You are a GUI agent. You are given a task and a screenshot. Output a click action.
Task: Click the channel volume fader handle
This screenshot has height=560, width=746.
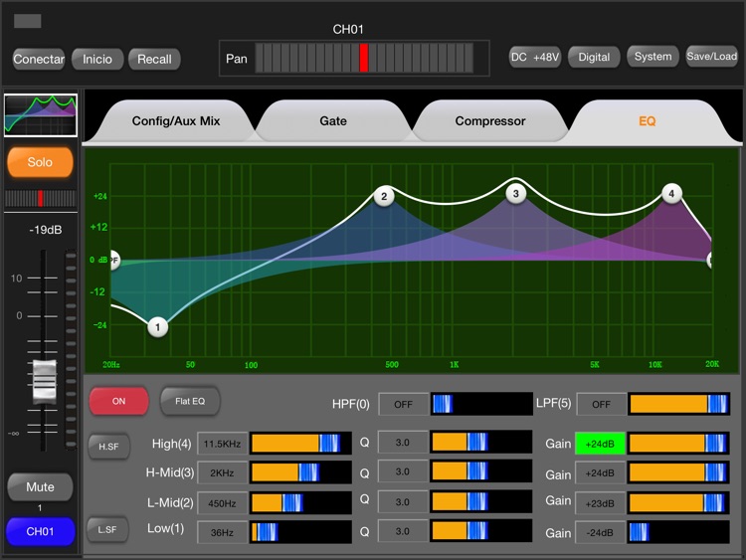44,381
